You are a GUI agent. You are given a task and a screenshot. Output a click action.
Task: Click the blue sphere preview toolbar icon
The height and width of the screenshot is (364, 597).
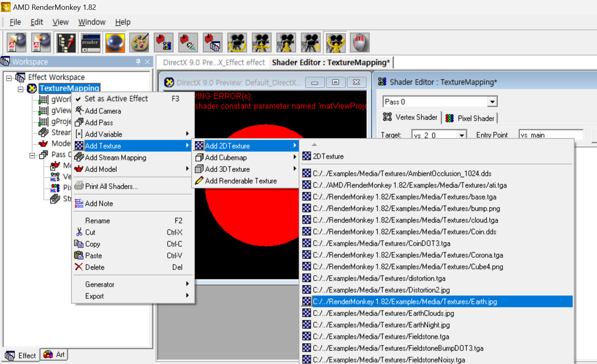point(115,43)
